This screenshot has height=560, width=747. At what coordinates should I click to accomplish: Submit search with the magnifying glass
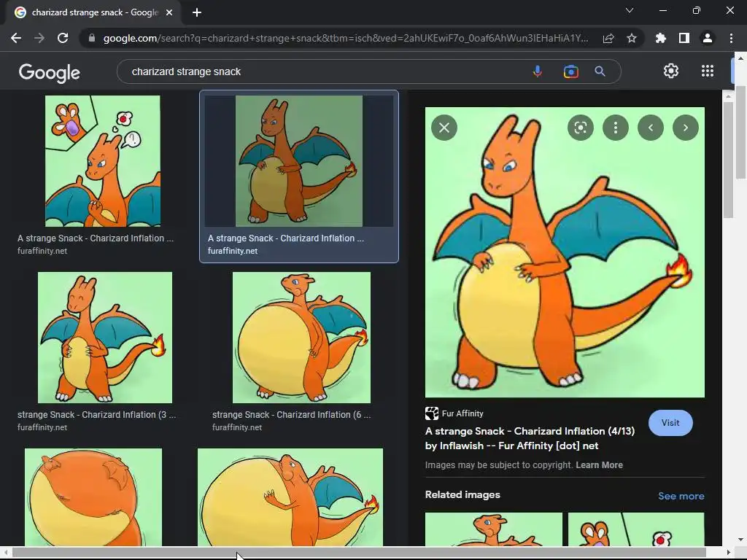pyautogui.click(x=600, y=71)
